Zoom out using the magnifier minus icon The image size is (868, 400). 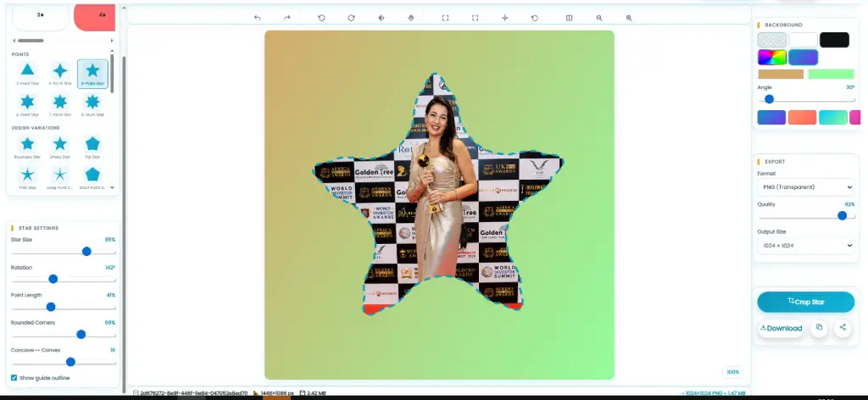point(599,18)
